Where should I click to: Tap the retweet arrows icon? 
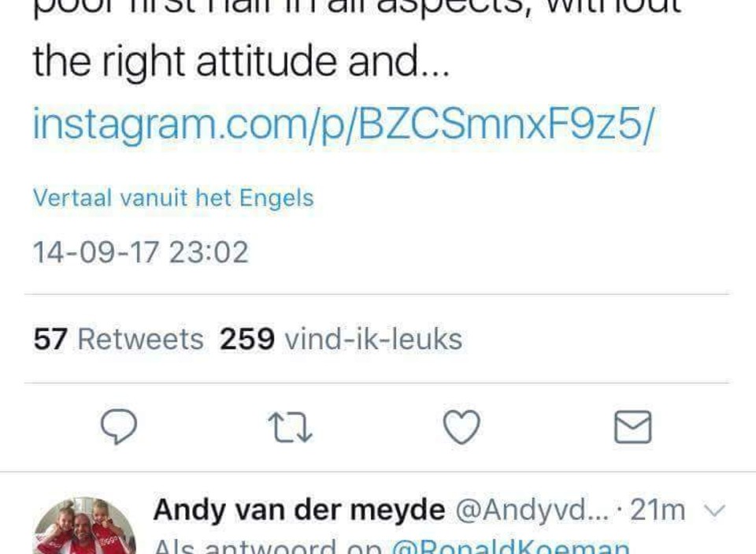coord(290,427)
